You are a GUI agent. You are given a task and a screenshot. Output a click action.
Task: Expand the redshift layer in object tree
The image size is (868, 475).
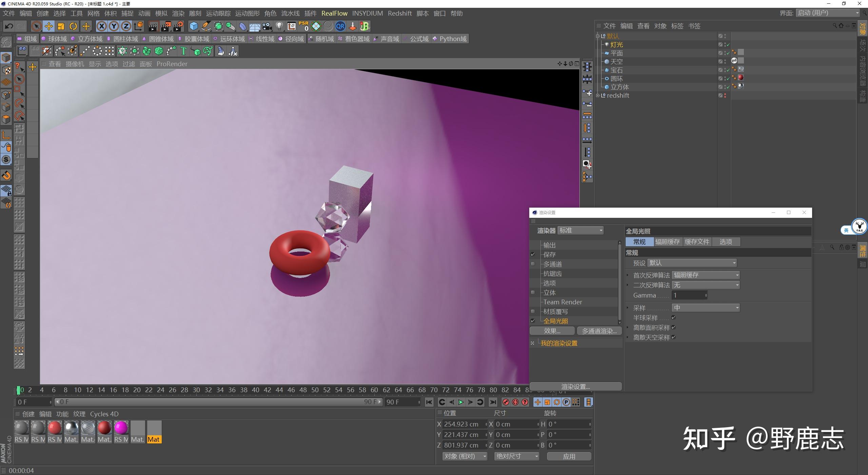pyautogui.click(x=598, y=96)
